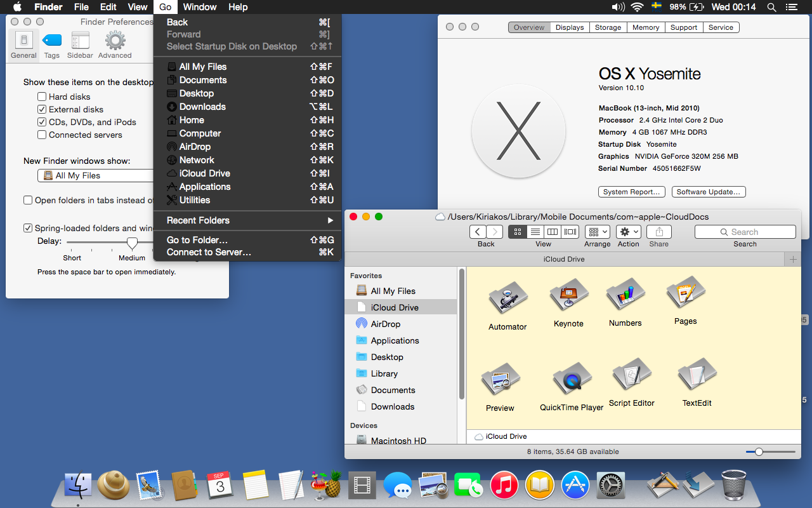Select Applications in Finder sidebar

(x=401, y=340)
